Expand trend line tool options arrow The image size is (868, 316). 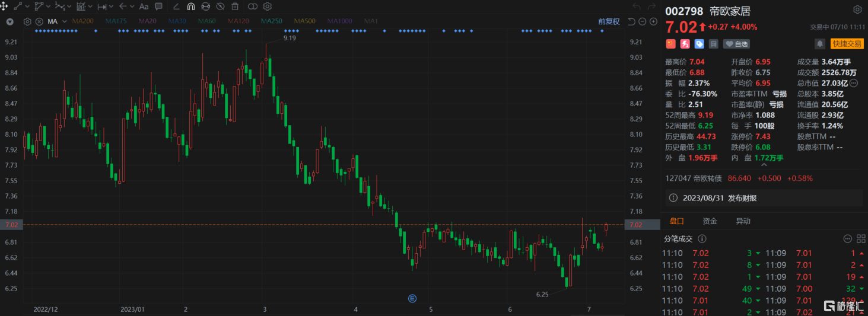tap(27, 7)
